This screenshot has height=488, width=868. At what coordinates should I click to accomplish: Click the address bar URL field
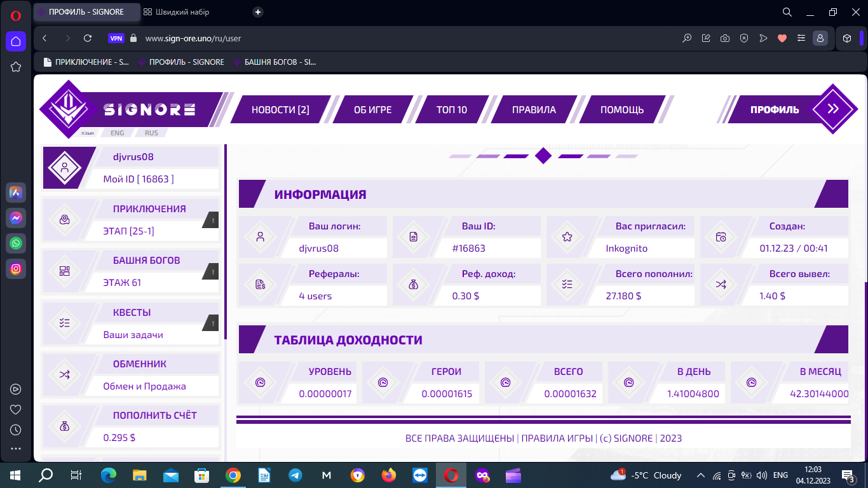tap(407, 38)
